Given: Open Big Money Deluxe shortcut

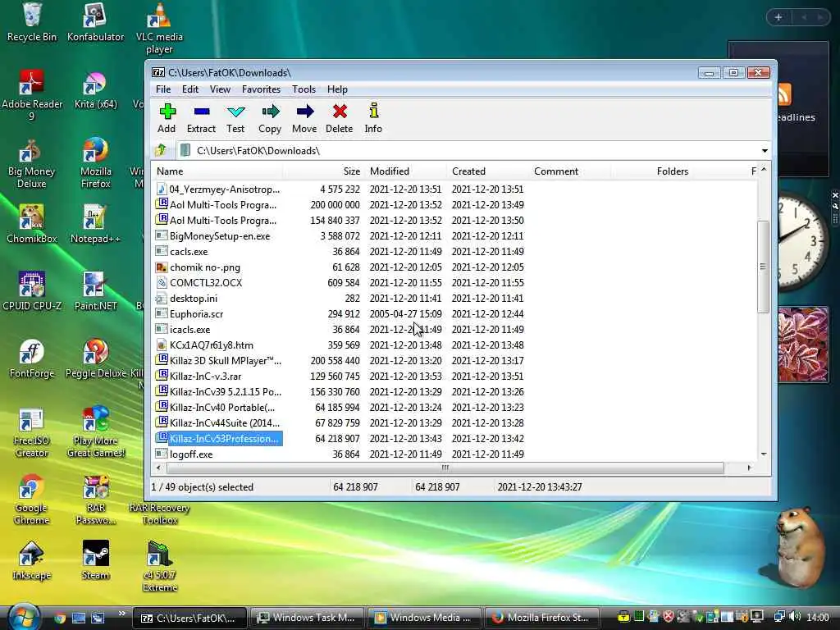Looking at the screenshot, I should pyautogui.click(x=32, y=163).
